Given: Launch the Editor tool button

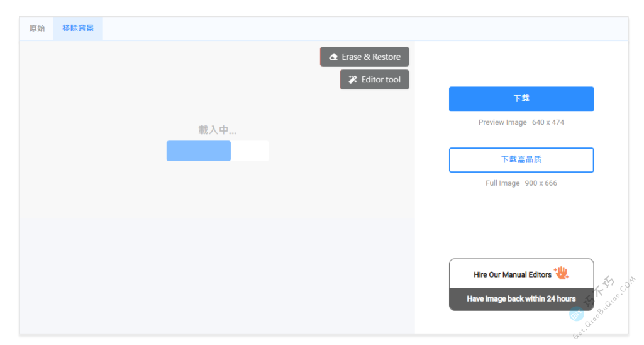Looking at the screenshot, I should point(375,79).
